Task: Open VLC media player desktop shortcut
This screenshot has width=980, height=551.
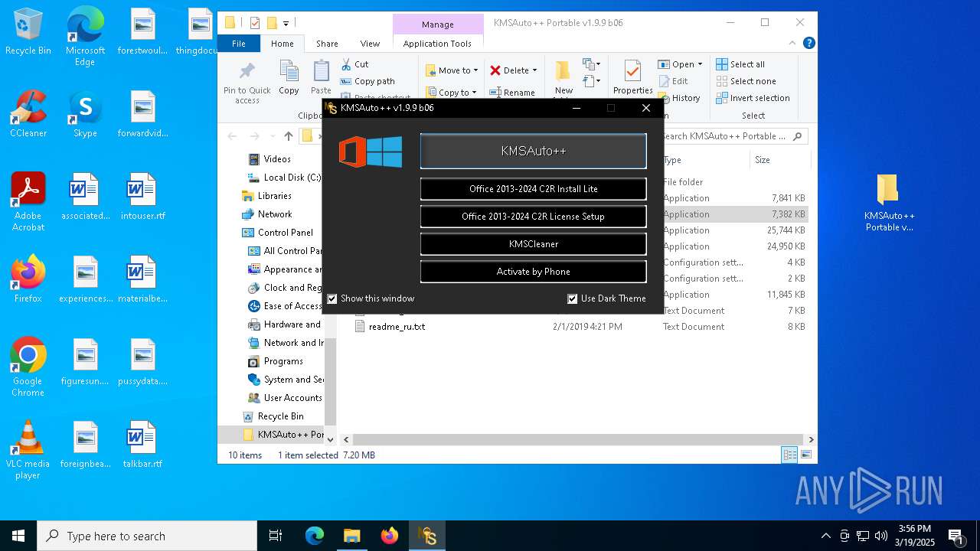Action: 28,450
